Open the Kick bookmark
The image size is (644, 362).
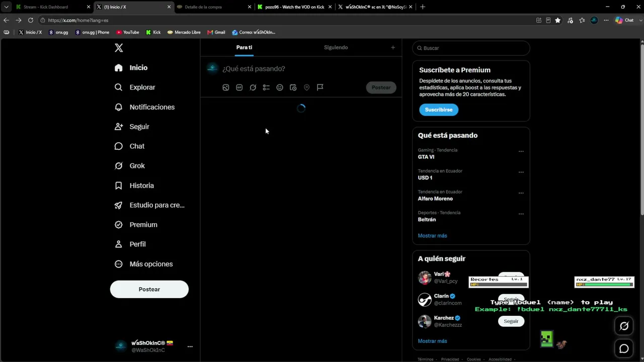coord(153,32)
